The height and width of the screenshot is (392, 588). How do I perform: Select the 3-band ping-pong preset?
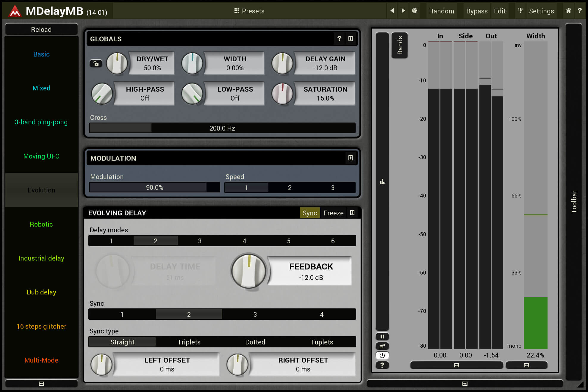click(x=41, y=122)
